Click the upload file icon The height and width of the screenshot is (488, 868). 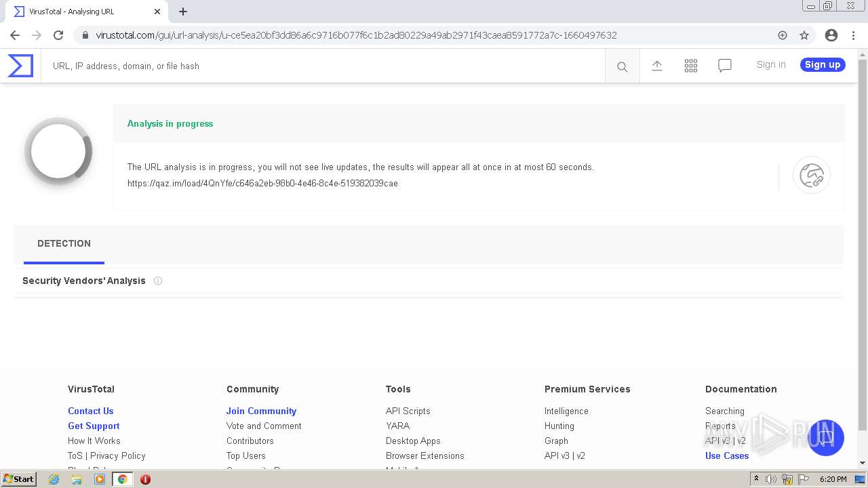click(x=657, y=66)
